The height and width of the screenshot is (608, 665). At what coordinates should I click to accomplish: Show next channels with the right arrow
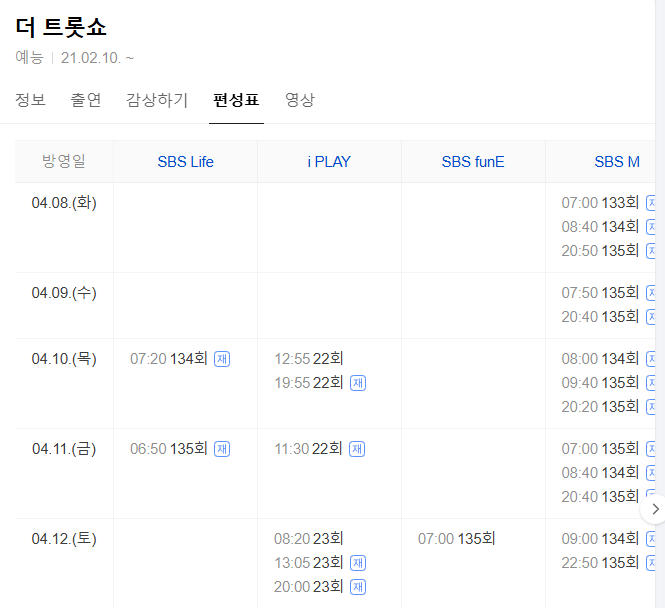point(655,509)
